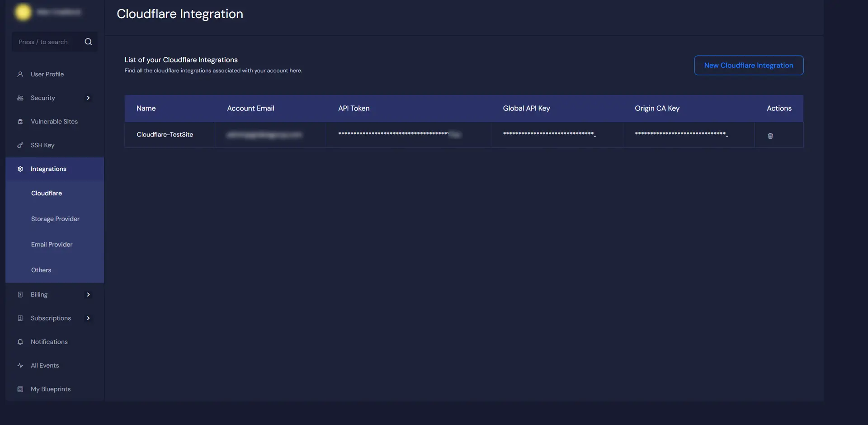
Task: Click the masked Origin CA Key value
Action: [x=681, y=134]
